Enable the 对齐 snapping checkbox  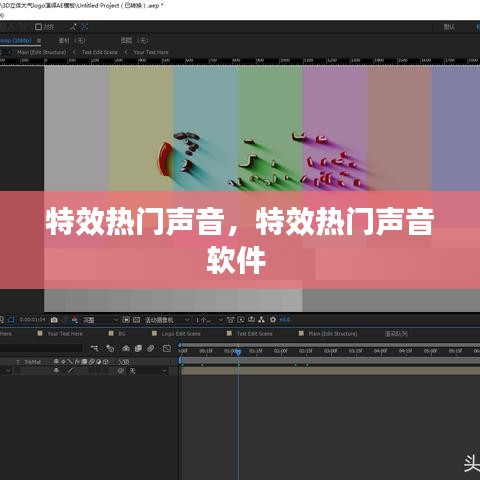[38, 27]
